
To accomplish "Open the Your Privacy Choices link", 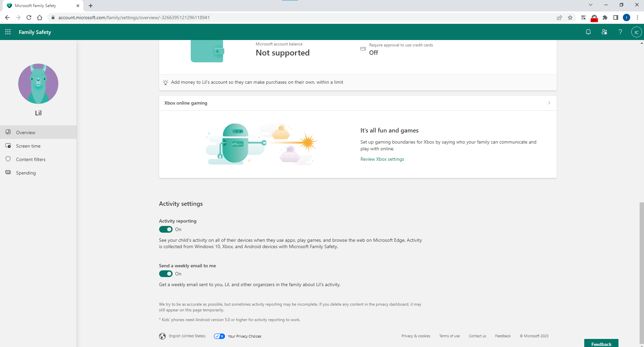I will tap(244, 336).
